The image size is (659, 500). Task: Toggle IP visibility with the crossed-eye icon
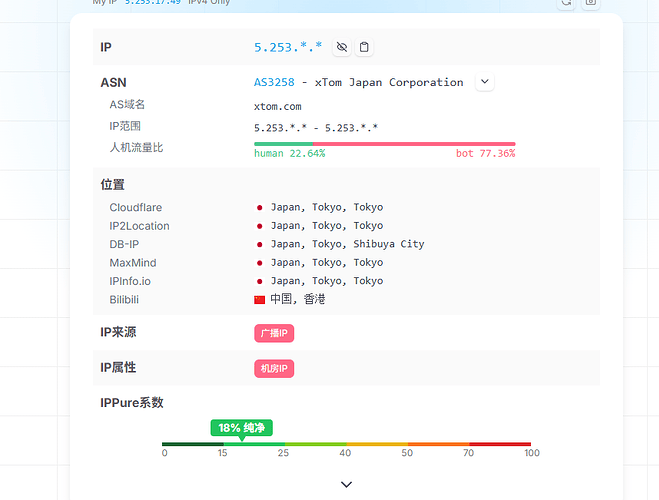(x=342, y=47)
